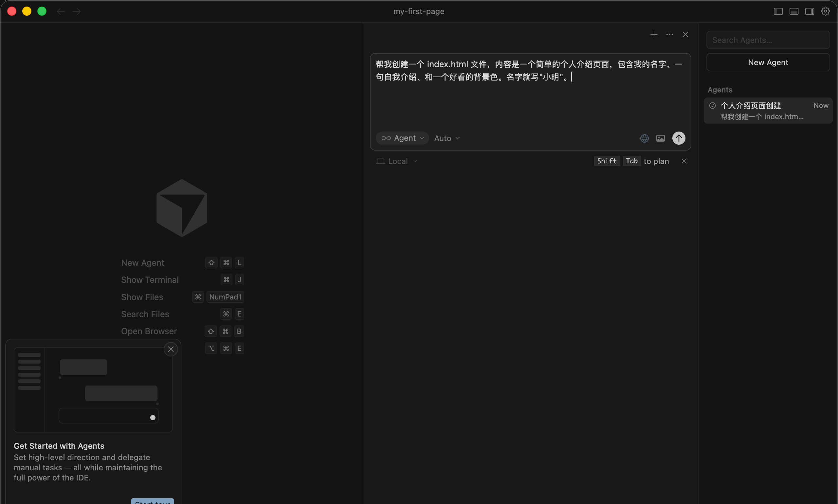Click the New Agent button
This screenshot has height=504, width=838.
pos(768,62)
